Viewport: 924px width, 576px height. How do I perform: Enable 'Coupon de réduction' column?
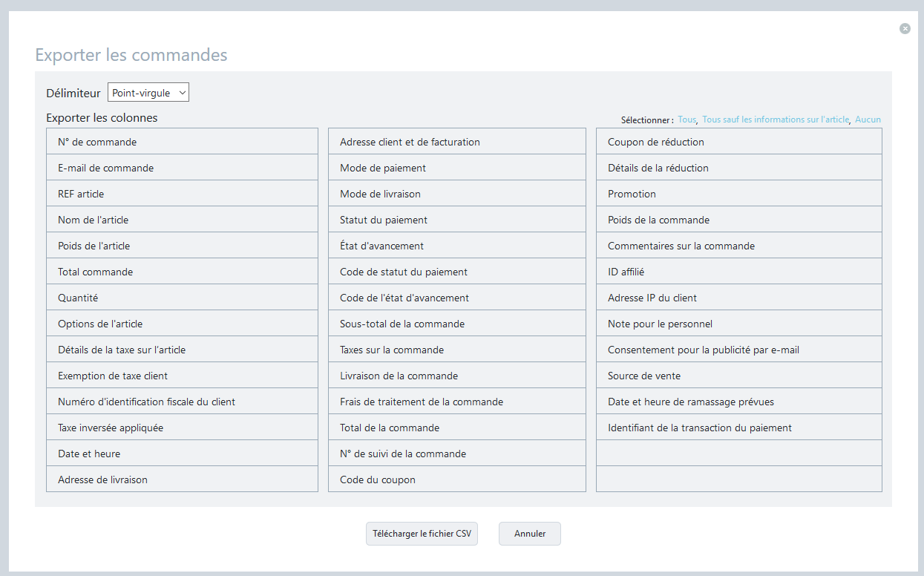[738, 142]
